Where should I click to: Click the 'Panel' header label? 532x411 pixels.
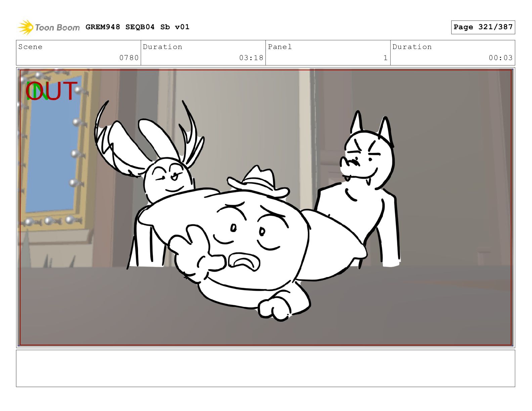(x=280, y=47)
